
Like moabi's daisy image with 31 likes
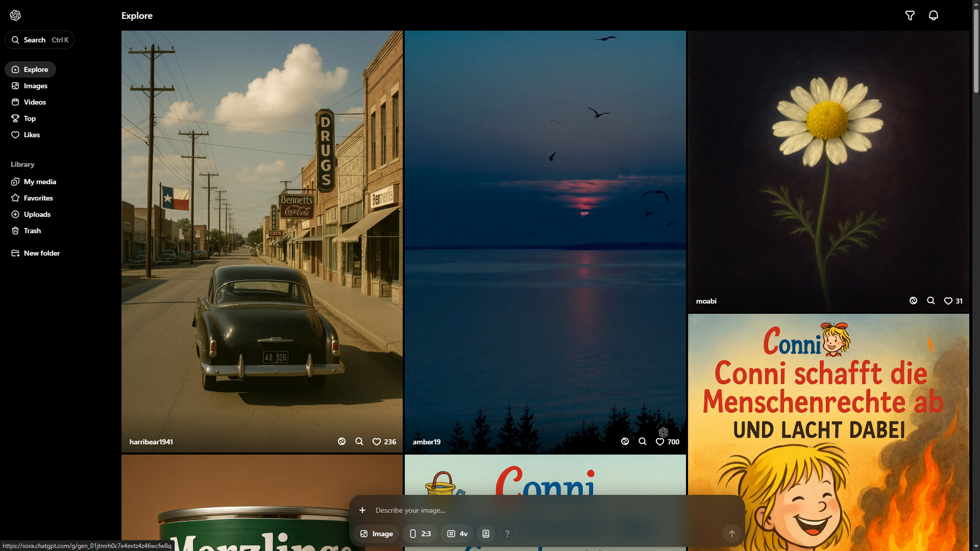(953, 301)
